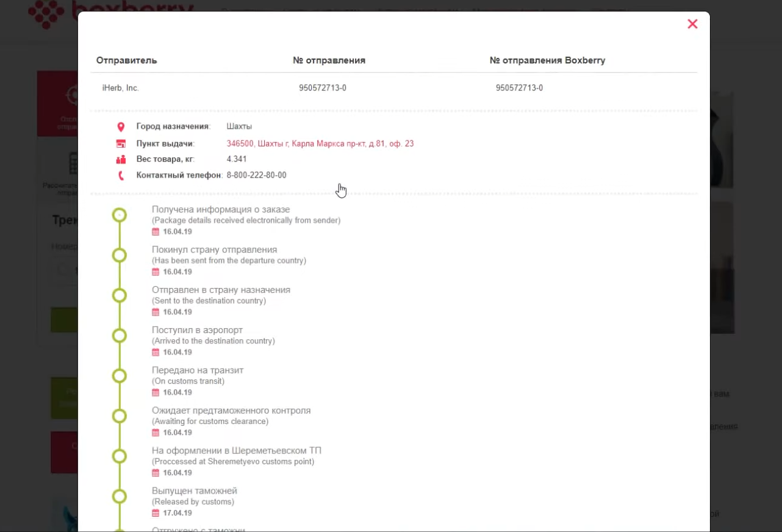782x532 pixels.
Task: Click calendar icon under Получена информация о заказе
Action: pyautogui.click(x=156, y=232)
